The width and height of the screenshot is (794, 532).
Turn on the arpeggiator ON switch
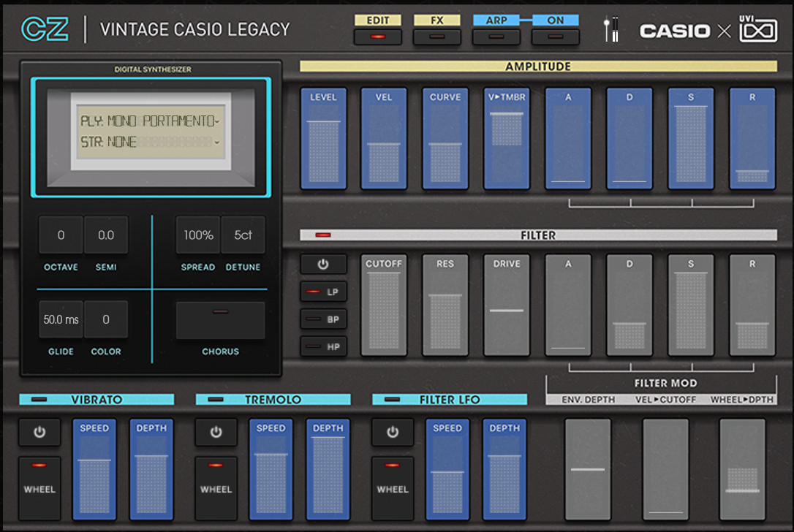(555, 36)
